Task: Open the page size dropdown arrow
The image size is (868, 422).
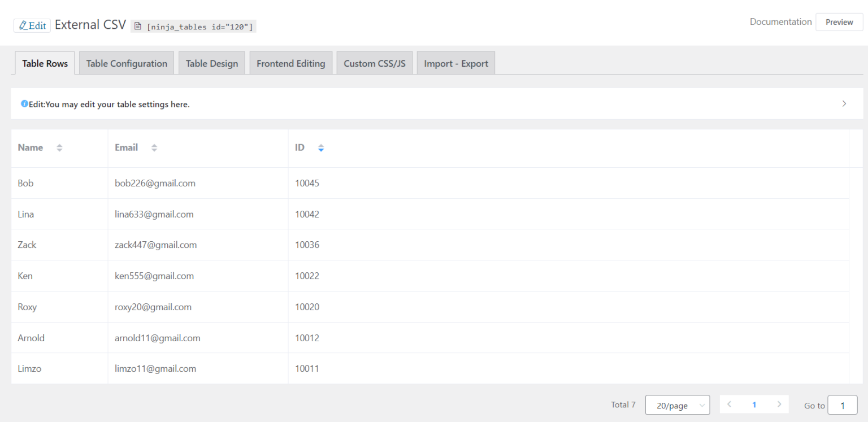Action: pyautogui.click(x=701, y=404)
